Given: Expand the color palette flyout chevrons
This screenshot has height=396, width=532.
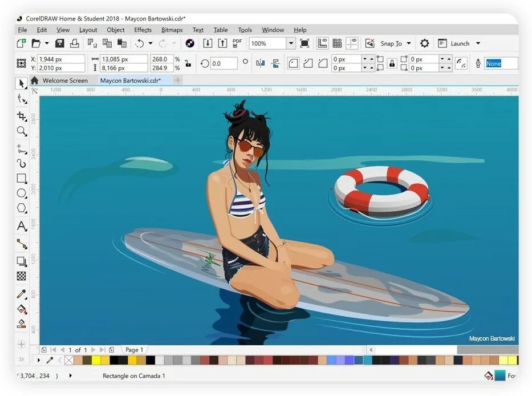Looking at the screenshot, I should (21, 359).
